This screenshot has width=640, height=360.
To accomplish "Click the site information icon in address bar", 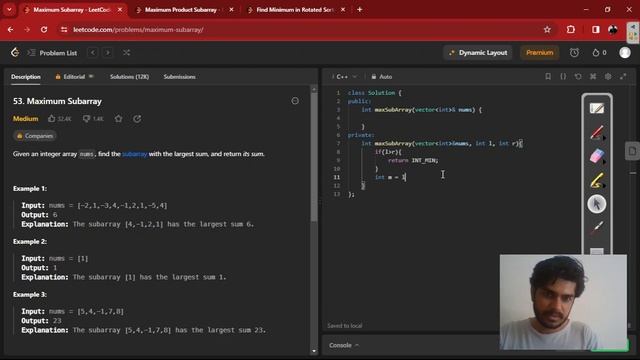I will [64, 29].
